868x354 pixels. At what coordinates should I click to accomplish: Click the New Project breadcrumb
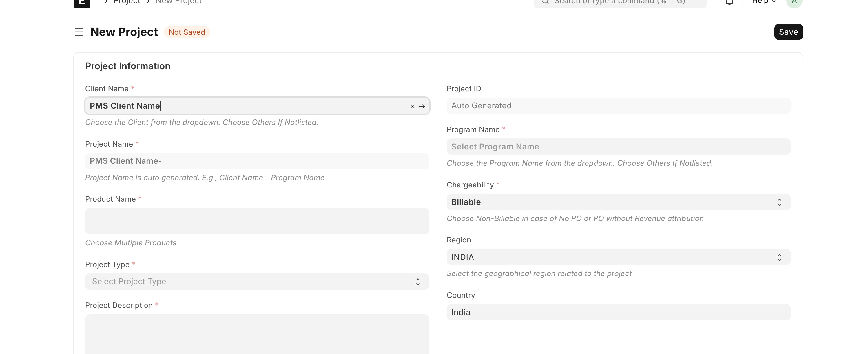pyautogui.click(x=178, y=2)
